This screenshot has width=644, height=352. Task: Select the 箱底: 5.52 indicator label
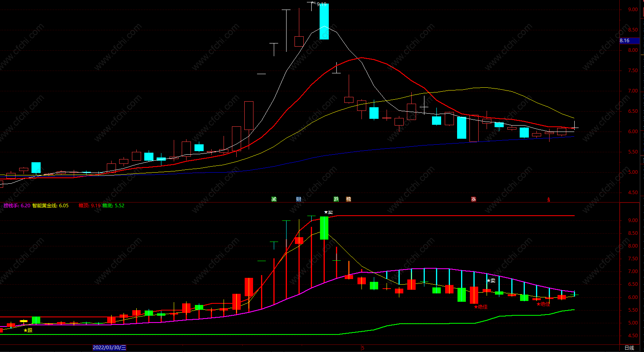(113, 206)
